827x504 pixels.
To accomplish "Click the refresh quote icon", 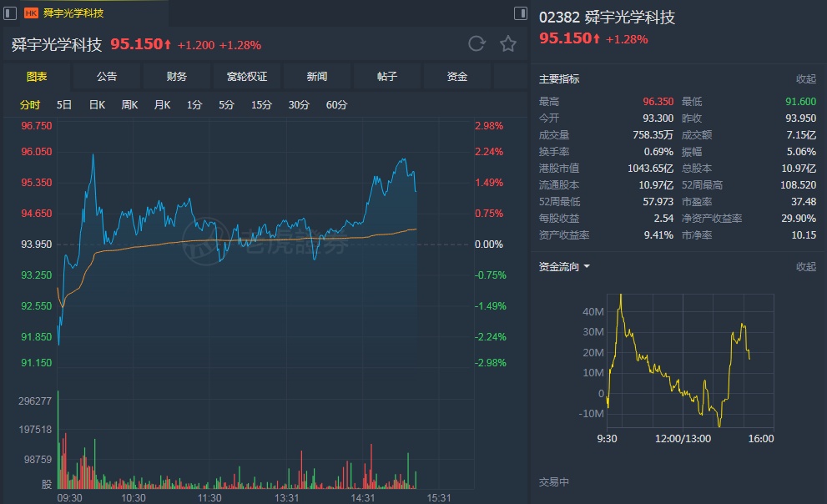I will pos(477,44).
